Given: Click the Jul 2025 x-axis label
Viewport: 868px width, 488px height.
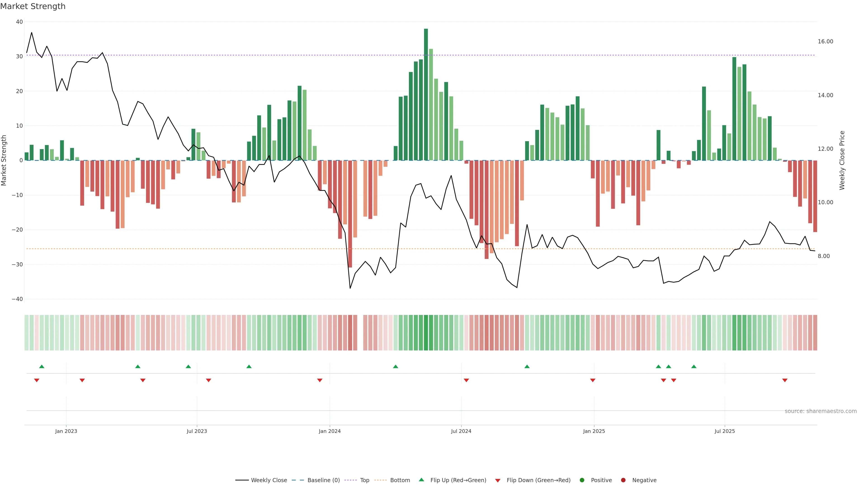Looking at the screenshot, I should (x=724, y=431).
